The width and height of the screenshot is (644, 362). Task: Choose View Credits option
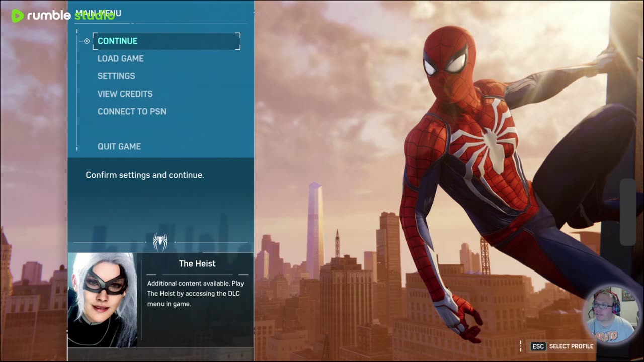tap(125, 94)
